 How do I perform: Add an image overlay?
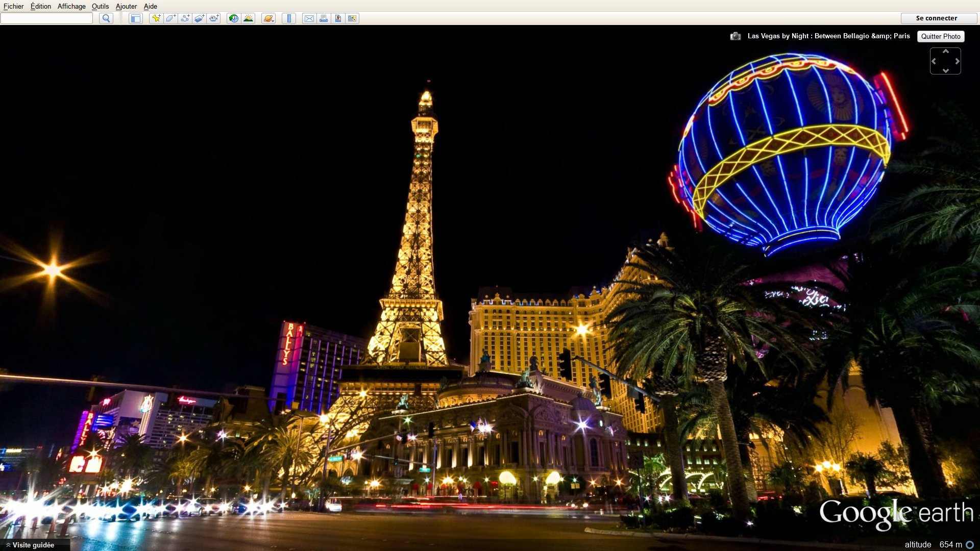199,18
